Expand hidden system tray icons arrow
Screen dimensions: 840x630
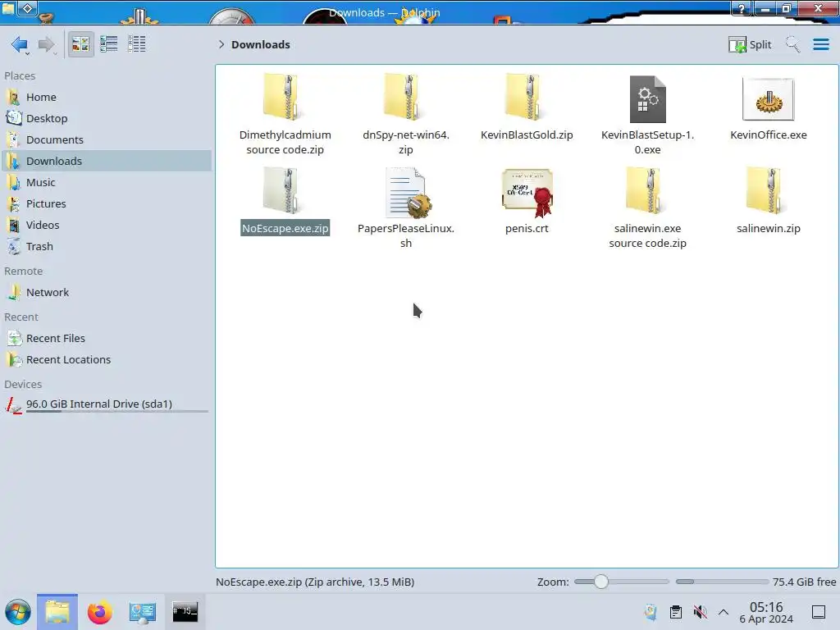(x=724, y=612)
